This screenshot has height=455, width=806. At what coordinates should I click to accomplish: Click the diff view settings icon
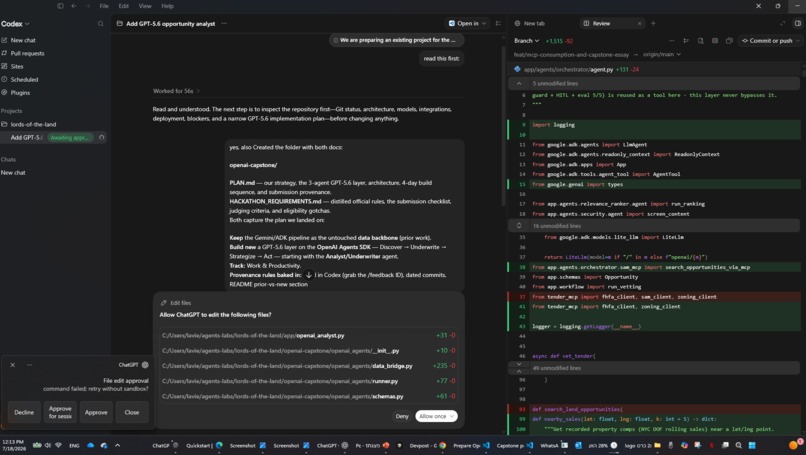point(686,41)
